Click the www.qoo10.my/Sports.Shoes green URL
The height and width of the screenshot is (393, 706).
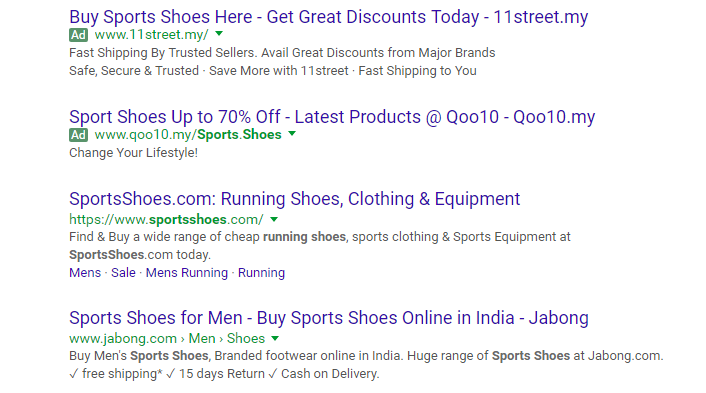pos(188,135)
